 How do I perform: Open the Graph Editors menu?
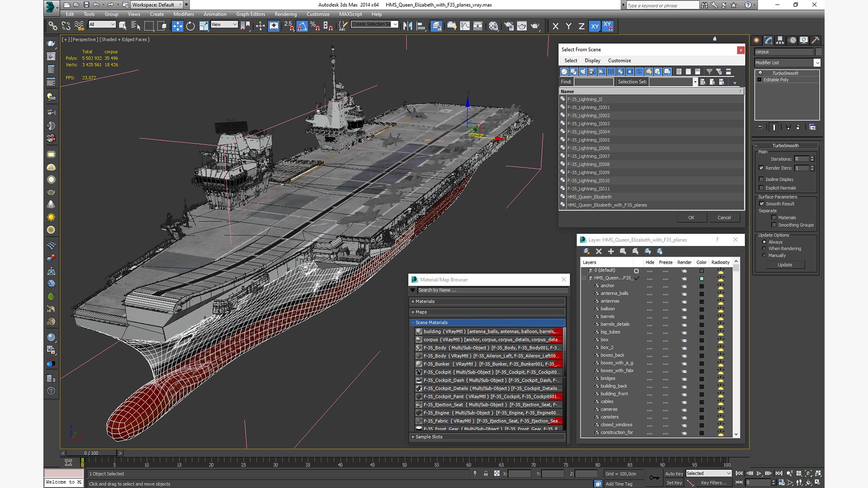click(250, 14)
